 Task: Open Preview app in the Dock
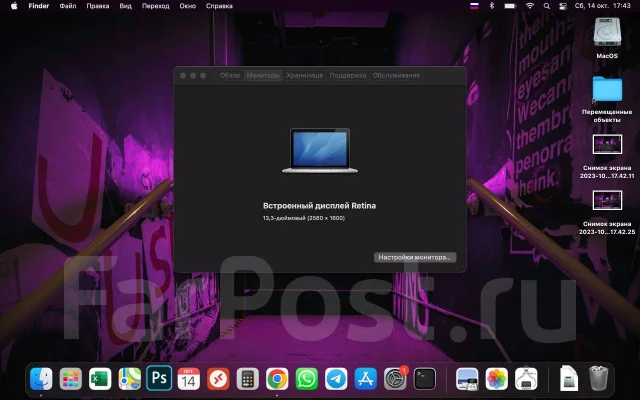point(467,379)
